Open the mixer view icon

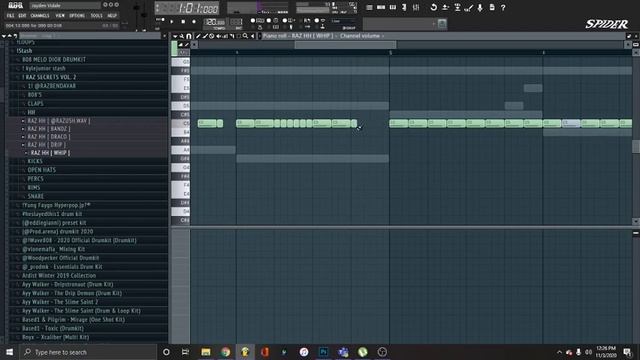(416, 7)
